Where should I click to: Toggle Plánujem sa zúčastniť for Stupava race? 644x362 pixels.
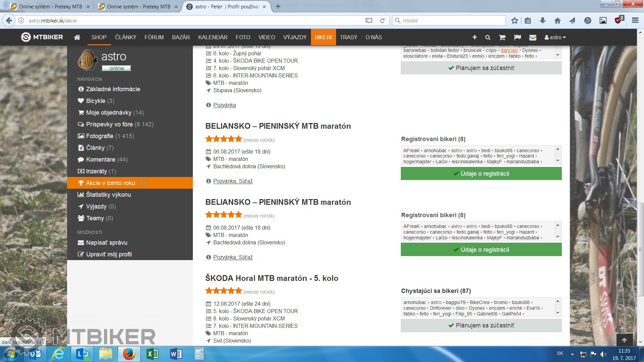point(481,68)
